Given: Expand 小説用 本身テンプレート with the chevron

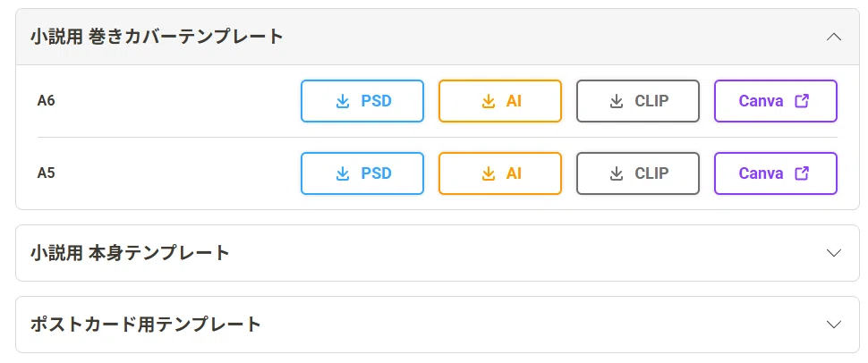Looking at the screenshot, I should [x=834, y=253].
